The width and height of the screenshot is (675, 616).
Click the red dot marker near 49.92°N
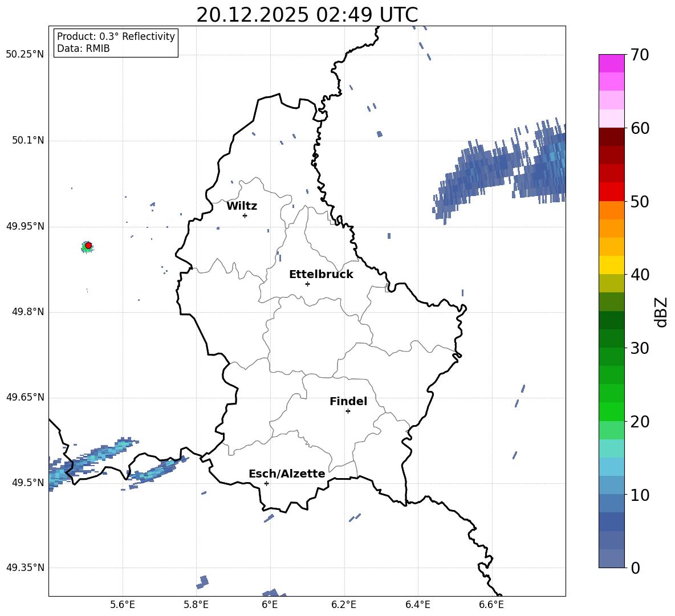88,246
